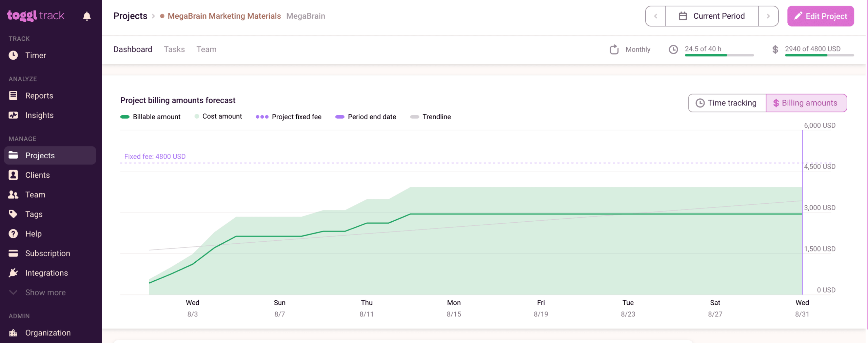Open Help question mark icon
The width and height of the screenshot is (868, 343).
pos(13,234)
